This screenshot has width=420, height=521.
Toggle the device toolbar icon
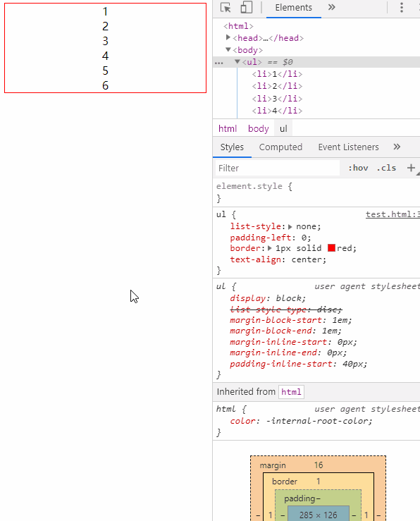[x=247, y=7]
